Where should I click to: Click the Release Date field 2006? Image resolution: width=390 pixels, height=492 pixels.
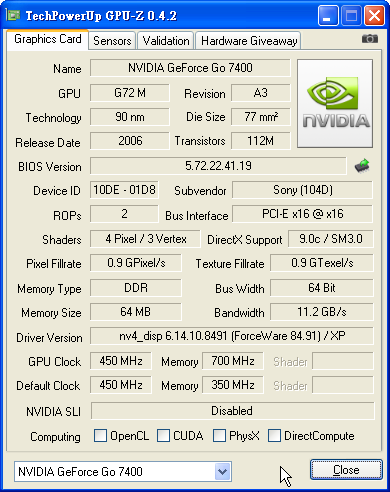130,141
